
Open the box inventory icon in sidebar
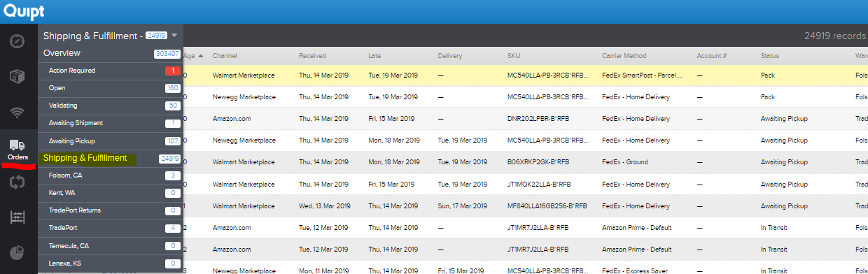pos(18,76)
